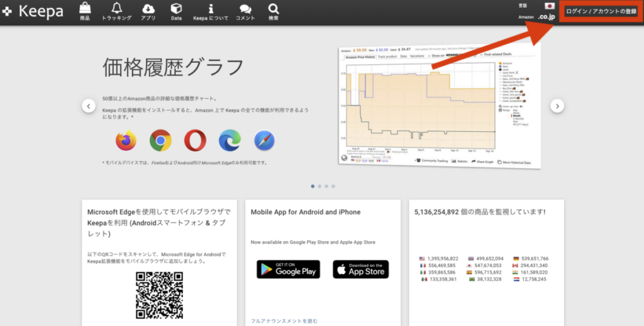Click the 価格履歴グラフ heading
This screenshot has width=644, height=326.
click(173, 68)
